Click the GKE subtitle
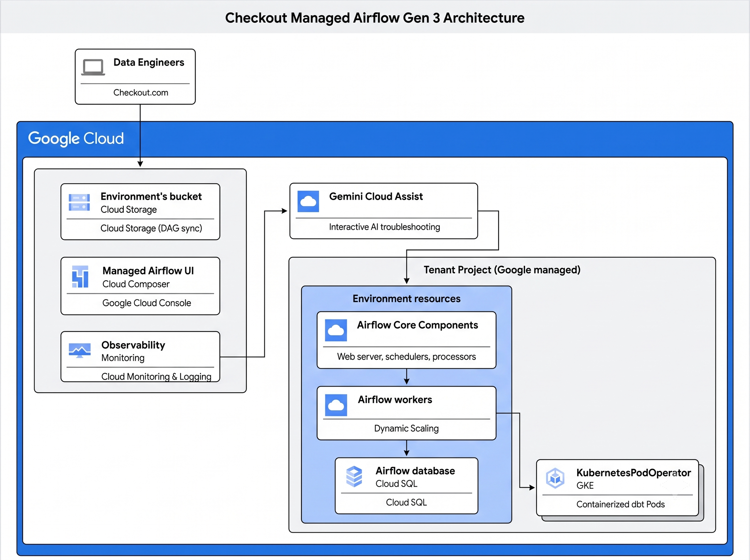The height and width of the screenshot is (560, 750). tap(585, 486)
